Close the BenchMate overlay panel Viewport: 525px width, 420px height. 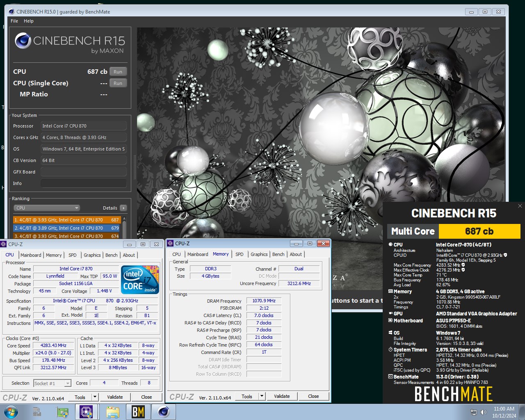520,206
